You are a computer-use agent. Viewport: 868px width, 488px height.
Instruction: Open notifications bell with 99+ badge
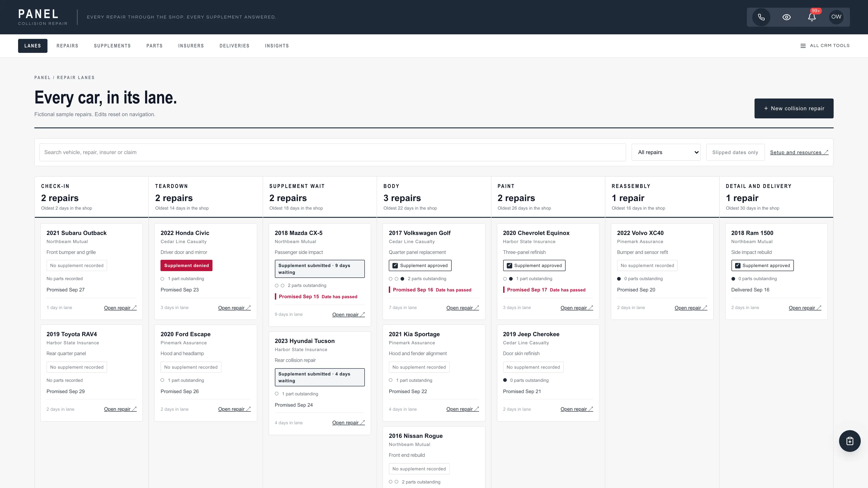pyautogui.click(x=812, y=17)
